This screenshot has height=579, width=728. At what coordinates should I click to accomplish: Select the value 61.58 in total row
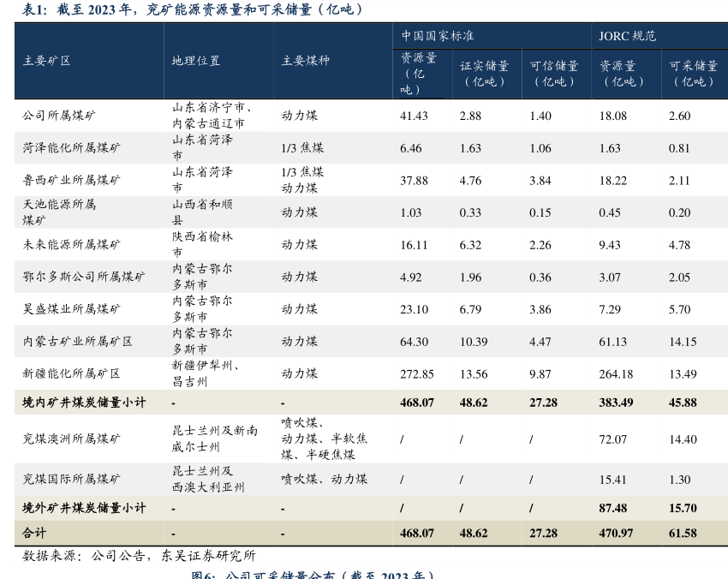(x=683, y=533)
